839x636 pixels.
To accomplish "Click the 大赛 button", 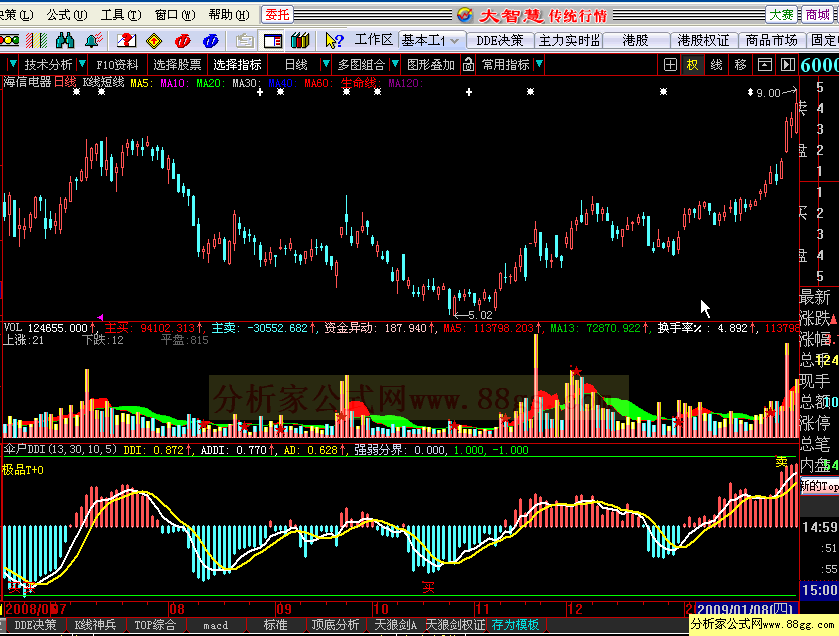I will pyautogui.click(x=781, y=14).
